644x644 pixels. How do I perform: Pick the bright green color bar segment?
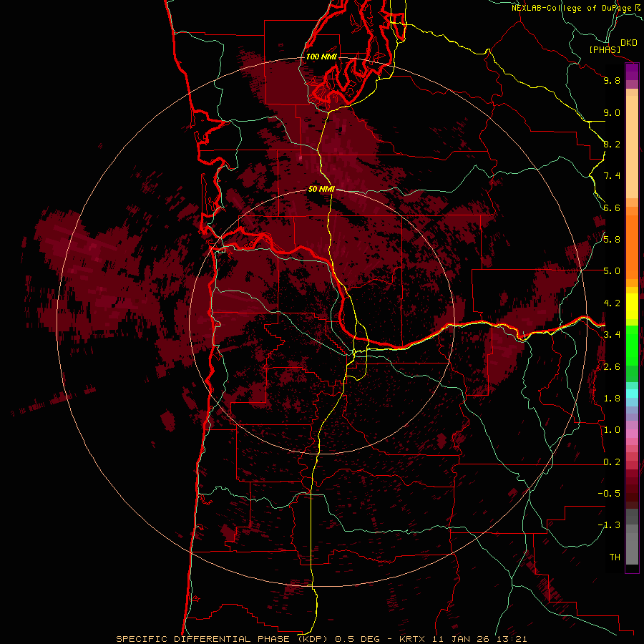[632, 346]
